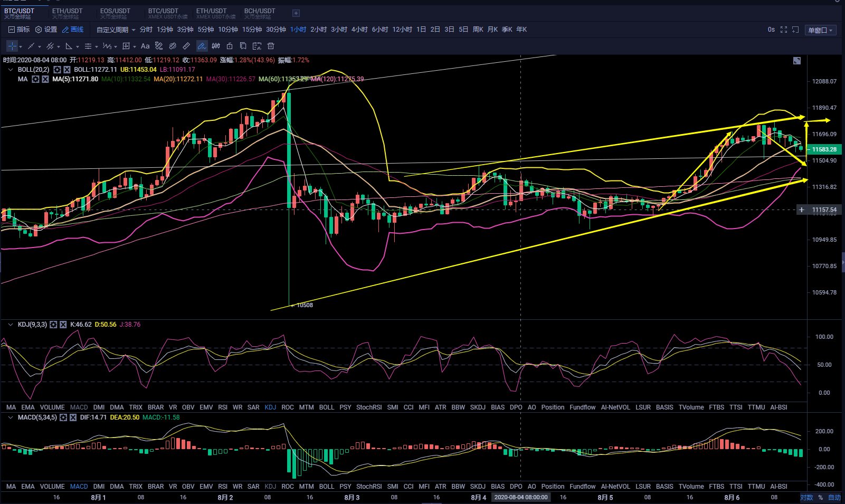Expand the crosshair tool dropdown arrow
The image size is (845, 504).
click(21, 47)
